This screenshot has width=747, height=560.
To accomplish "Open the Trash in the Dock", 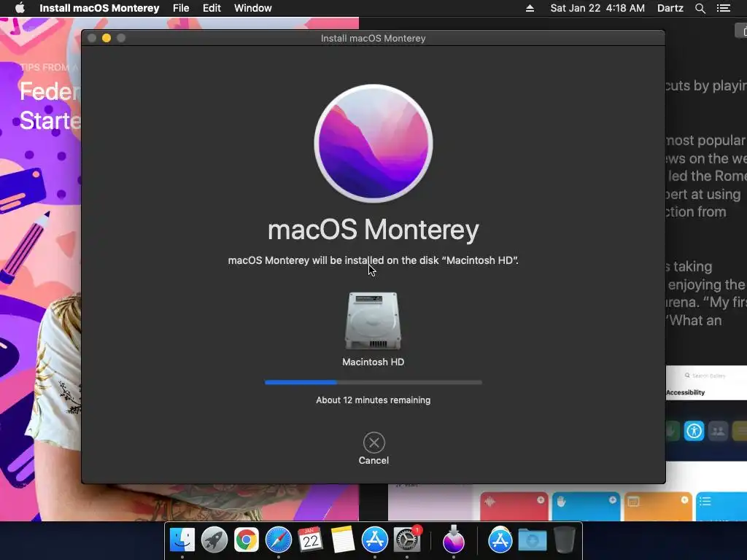I will click(565, 540).
